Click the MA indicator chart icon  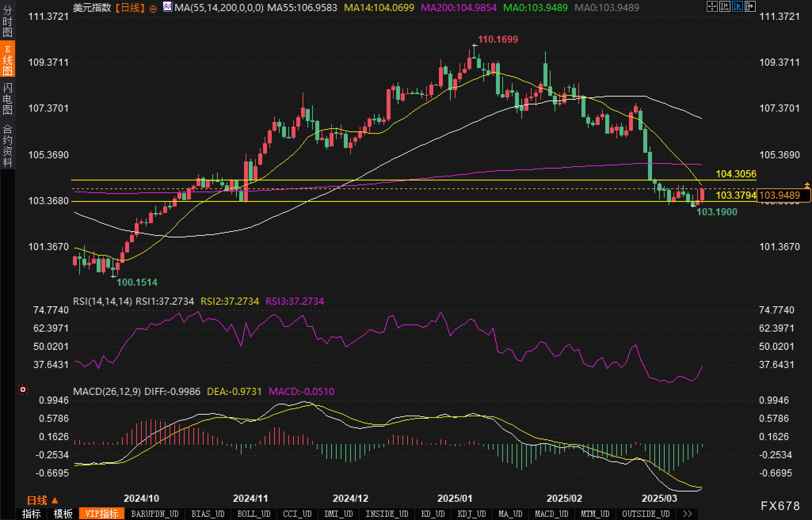tap(168, 7)
